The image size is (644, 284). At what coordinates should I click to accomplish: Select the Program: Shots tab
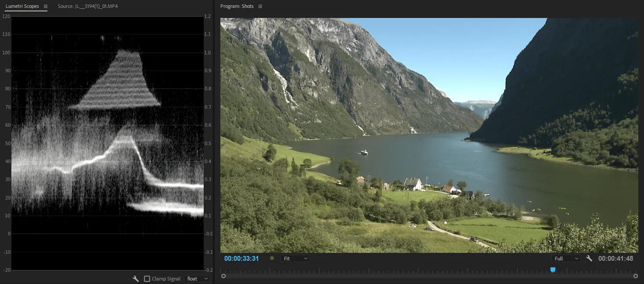coord(237,7)
